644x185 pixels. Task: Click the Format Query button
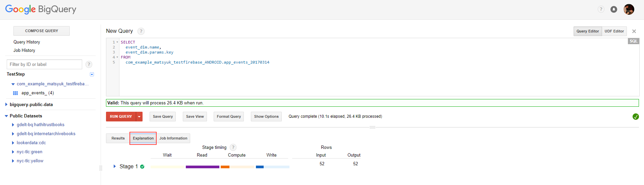pos(228,116)
